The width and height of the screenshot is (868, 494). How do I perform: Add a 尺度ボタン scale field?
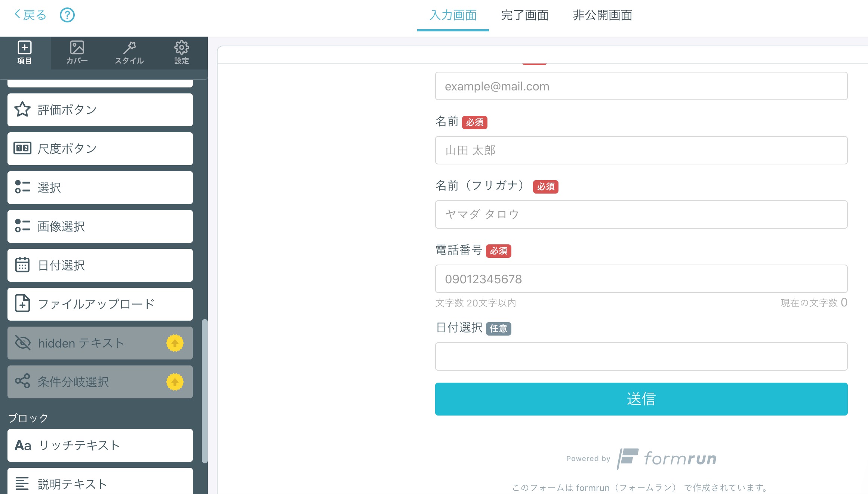coord(99,148)
